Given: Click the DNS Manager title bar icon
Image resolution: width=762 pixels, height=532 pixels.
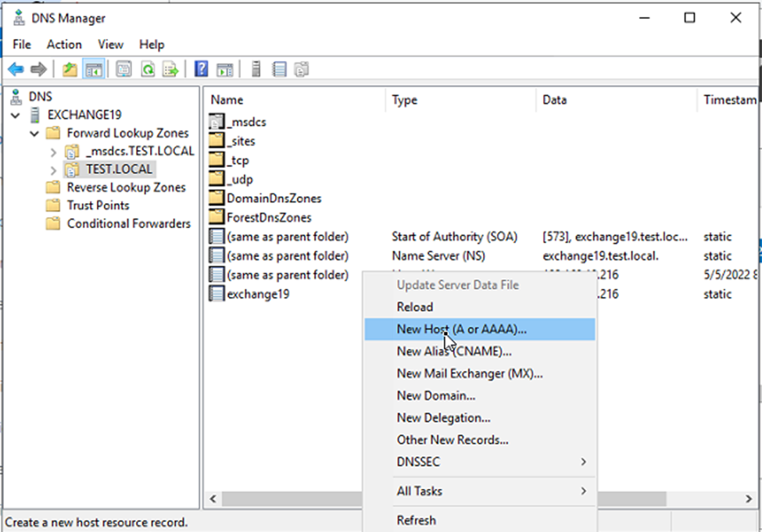Looking at the screenshot, I should point(19,18).
